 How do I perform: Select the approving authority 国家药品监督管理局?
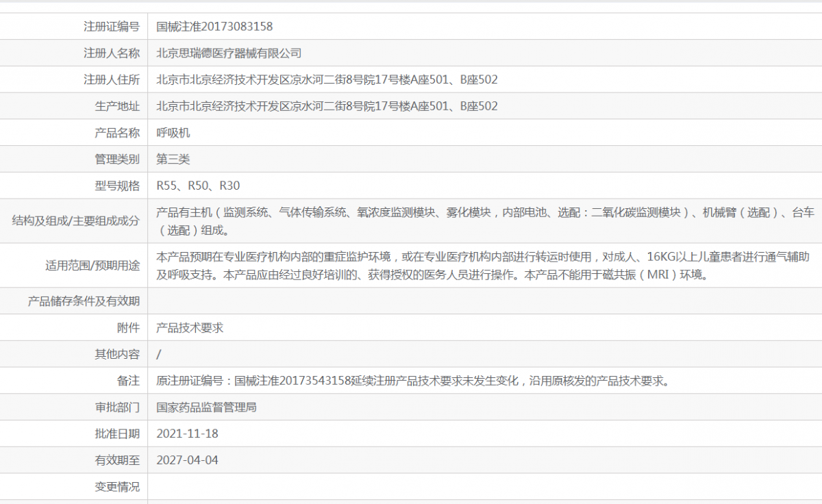pyautogui.click(x=207, y=407)
